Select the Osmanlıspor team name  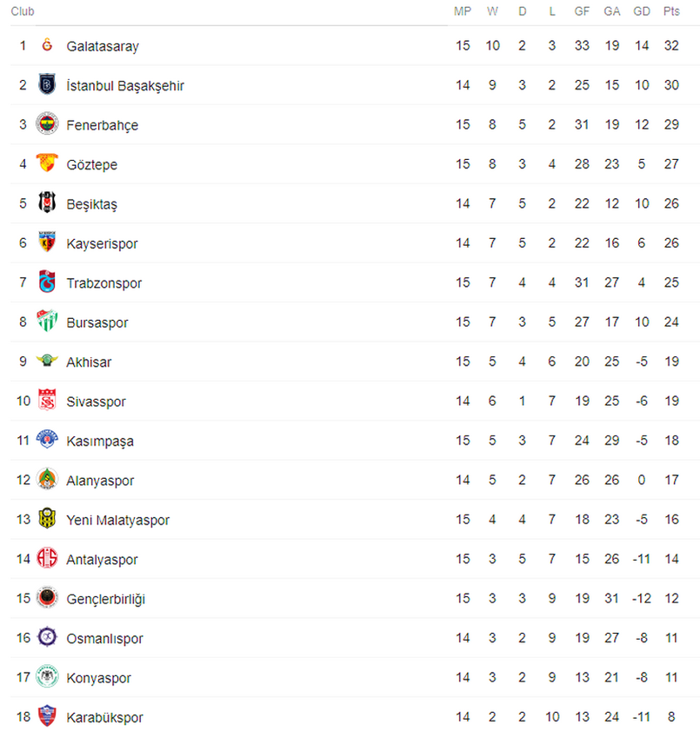104,639
